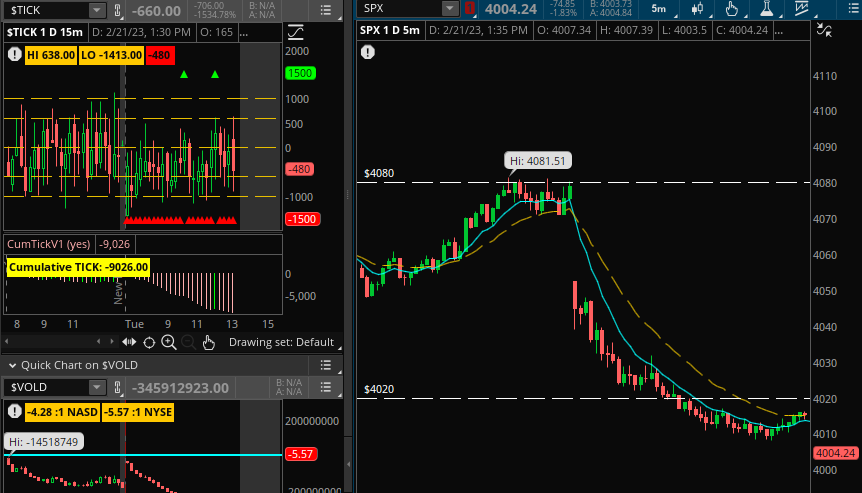This screenshot has height=493, width=862.
Task: Click the SPX last price 4004.24 in the header
Action: 511,9
